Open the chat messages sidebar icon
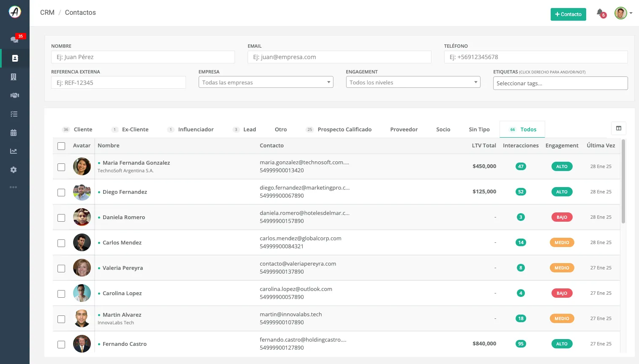 coord(14,39)
